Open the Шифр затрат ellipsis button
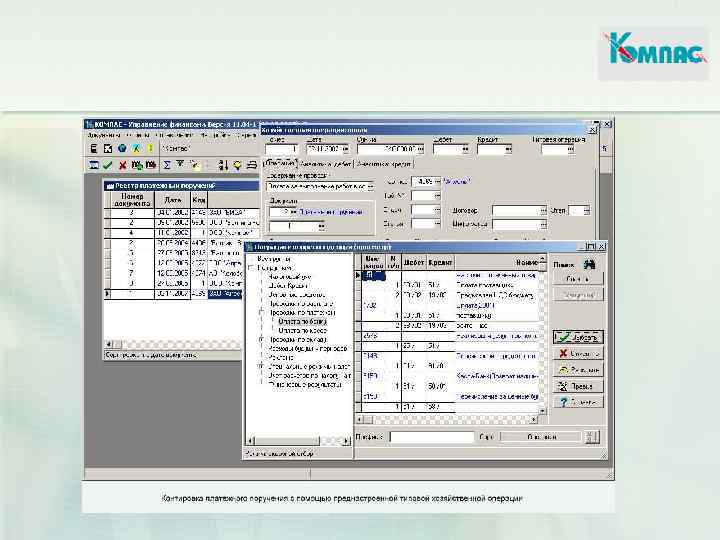This screenshot has height=540, width=720. [x=543, y=224]
